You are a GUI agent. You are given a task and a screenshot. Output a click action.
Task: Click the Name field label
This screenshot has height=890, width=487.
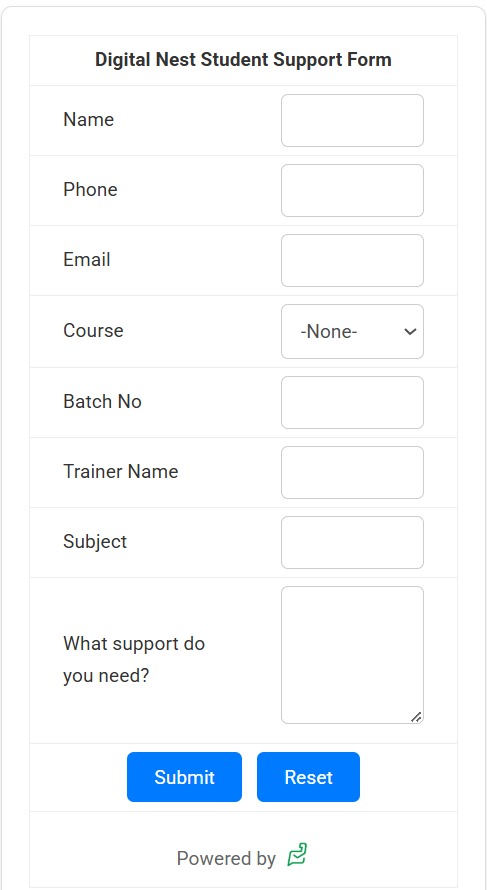(89, 119)
